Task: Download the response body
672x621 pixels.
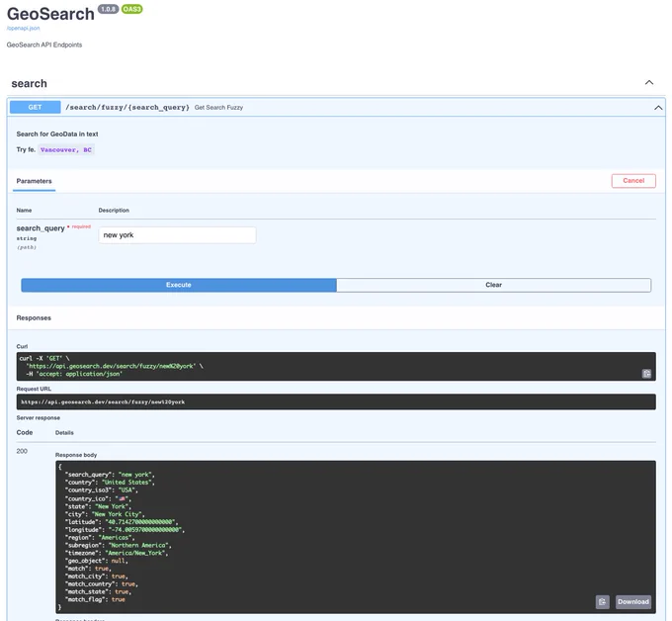Action: point(633,601)
